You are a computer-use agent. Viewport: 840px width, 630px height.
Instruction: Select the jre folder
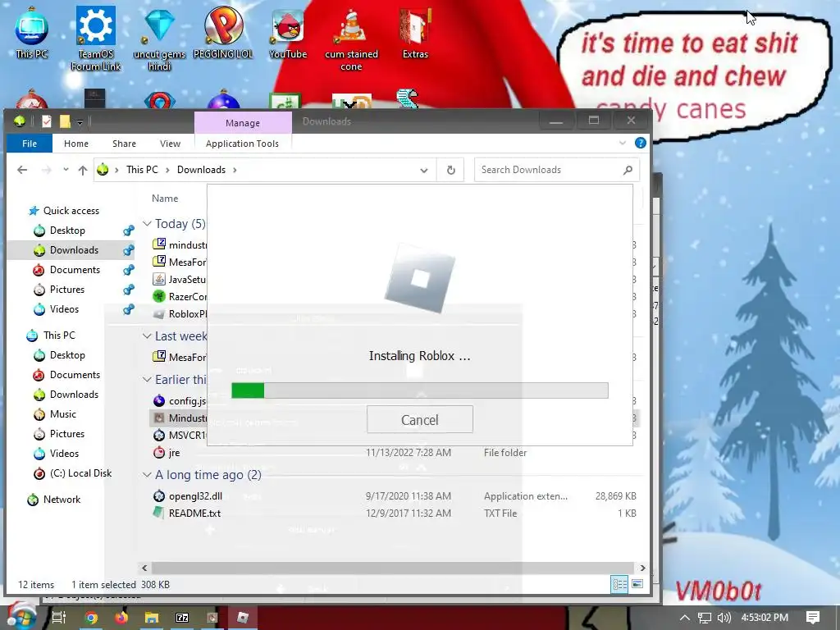[174, 453]
